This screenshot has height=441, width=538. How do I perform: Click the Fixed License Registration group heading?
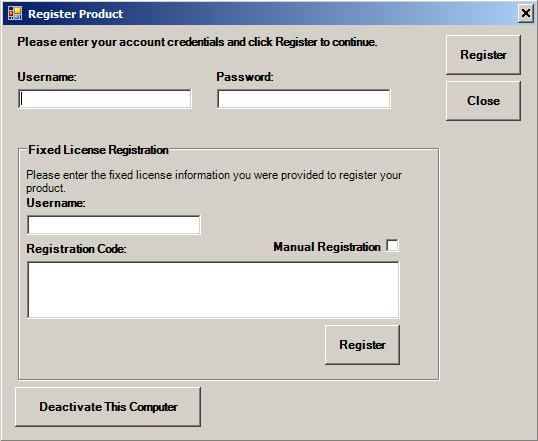[x=98, y=150]
